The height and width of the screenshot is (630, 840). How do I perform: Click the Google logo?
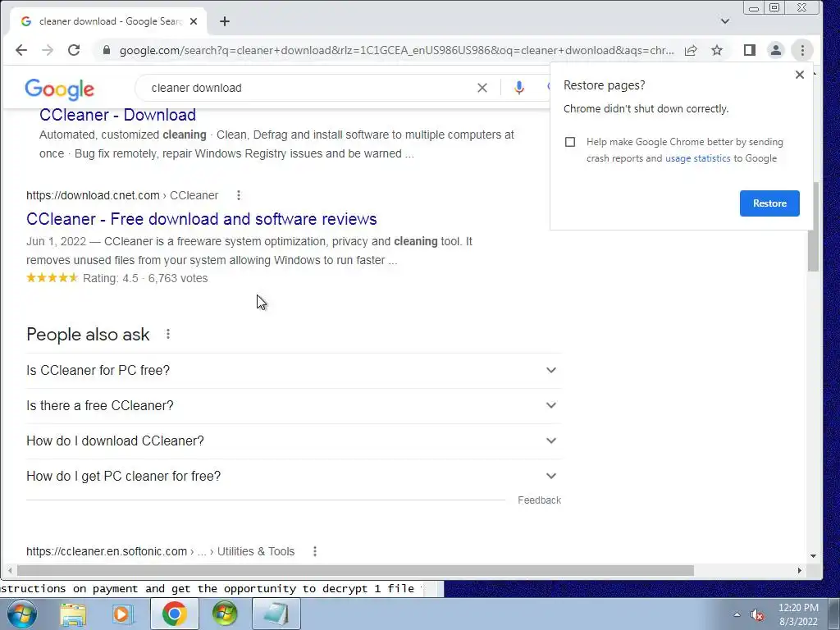(59, 89)
